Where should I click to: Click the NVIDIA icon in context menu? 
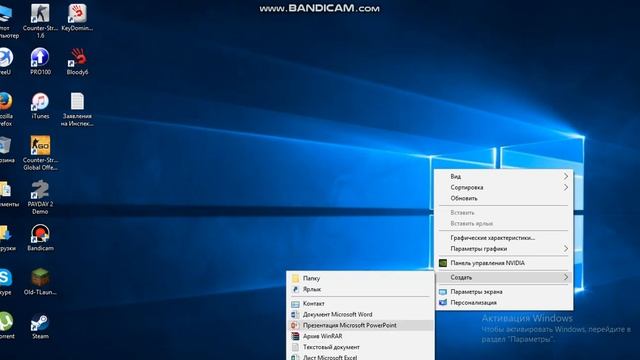(x=442, y=263)
